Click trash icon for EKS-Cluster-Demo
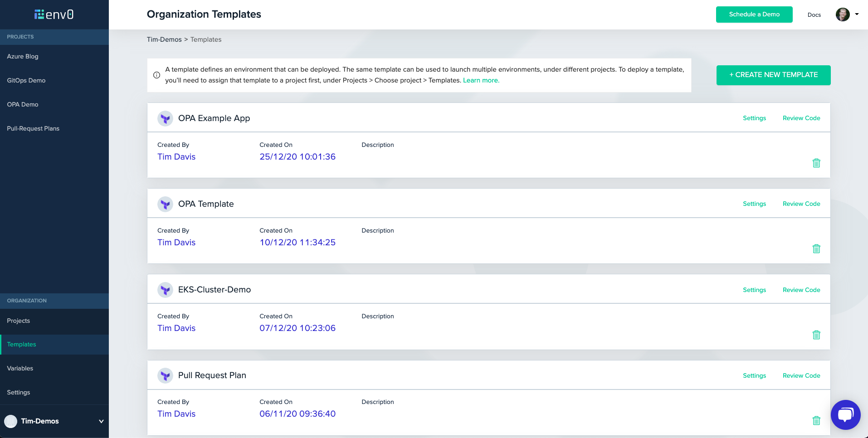 [x=816, y=335]
